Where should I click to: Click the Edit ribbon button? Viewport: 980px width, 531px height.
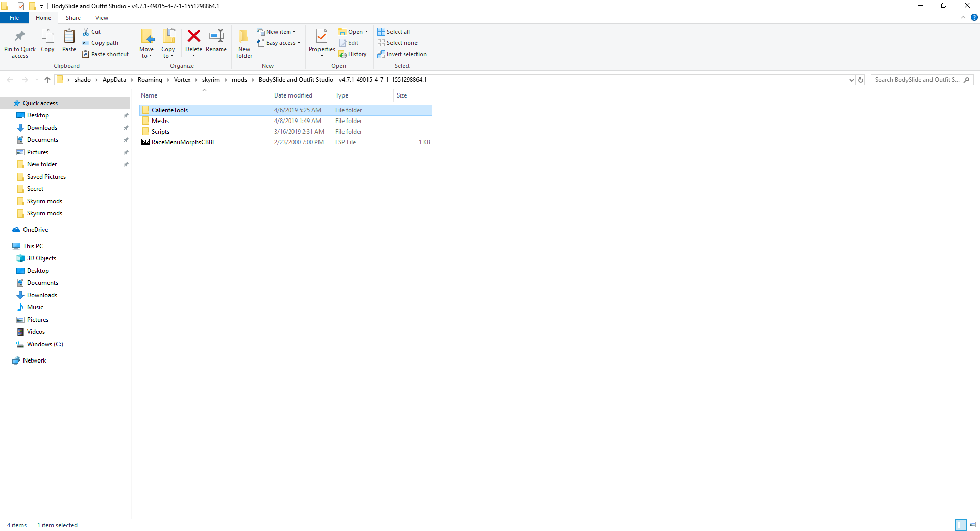[349, 43]
